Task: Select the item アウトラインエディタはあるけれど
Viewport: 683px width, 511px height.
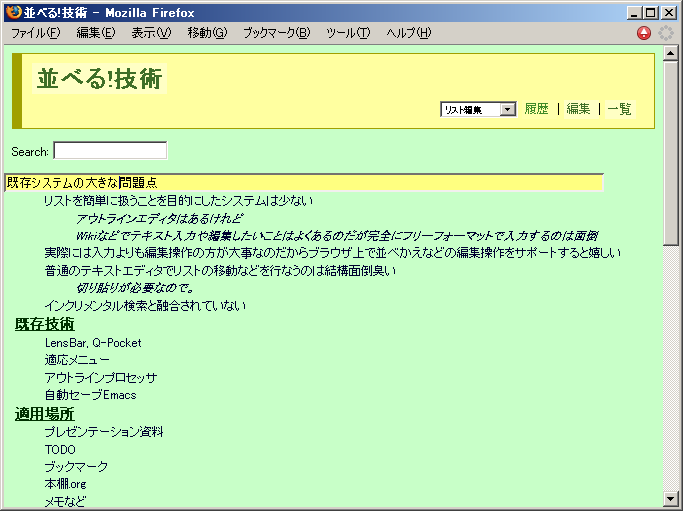Action: pyautogui.click(x=159, y=219)
